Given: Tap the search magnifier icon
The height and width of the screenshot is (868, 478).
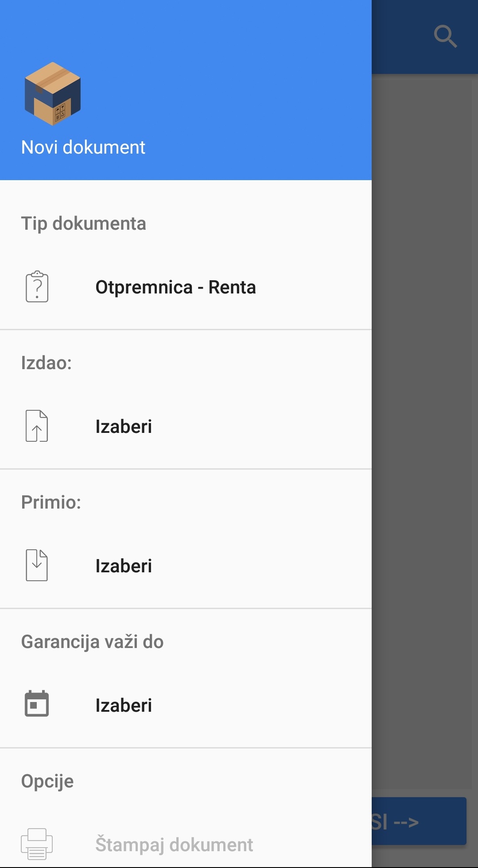Looking at the screenshot, I should tap(445, 36).
